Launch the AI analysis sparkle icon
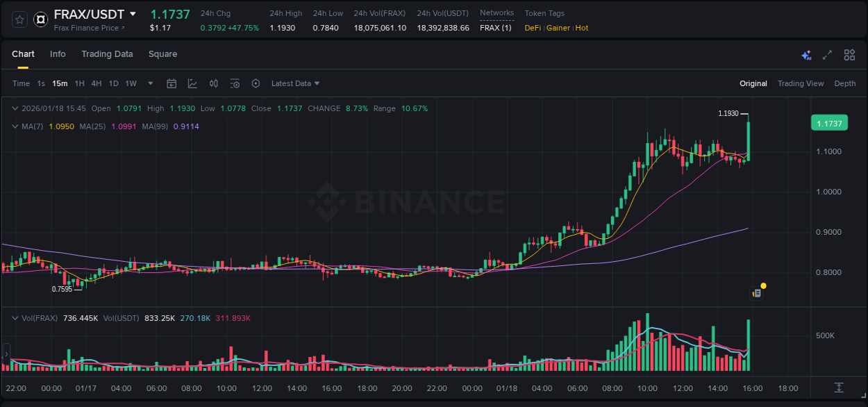 click(806, 54)
